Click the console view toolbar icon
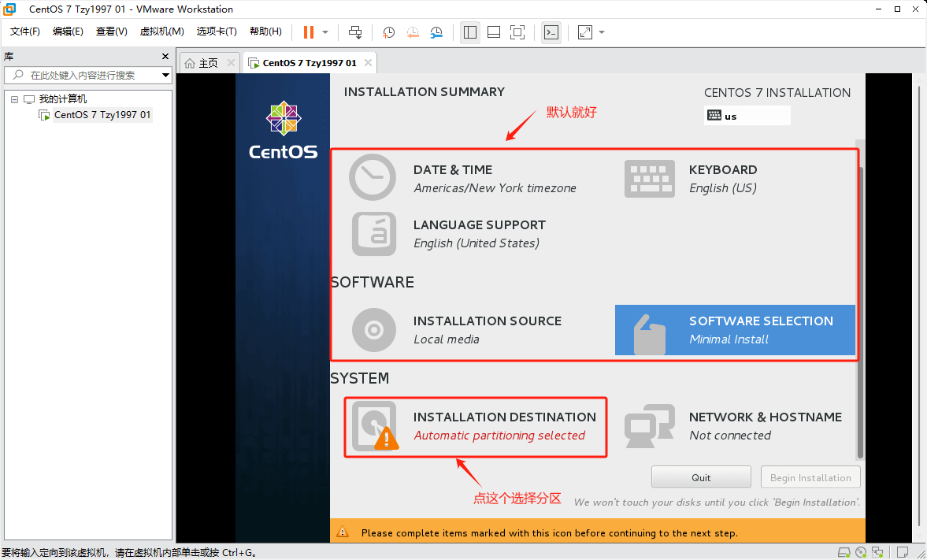 (x=551, y=32)
